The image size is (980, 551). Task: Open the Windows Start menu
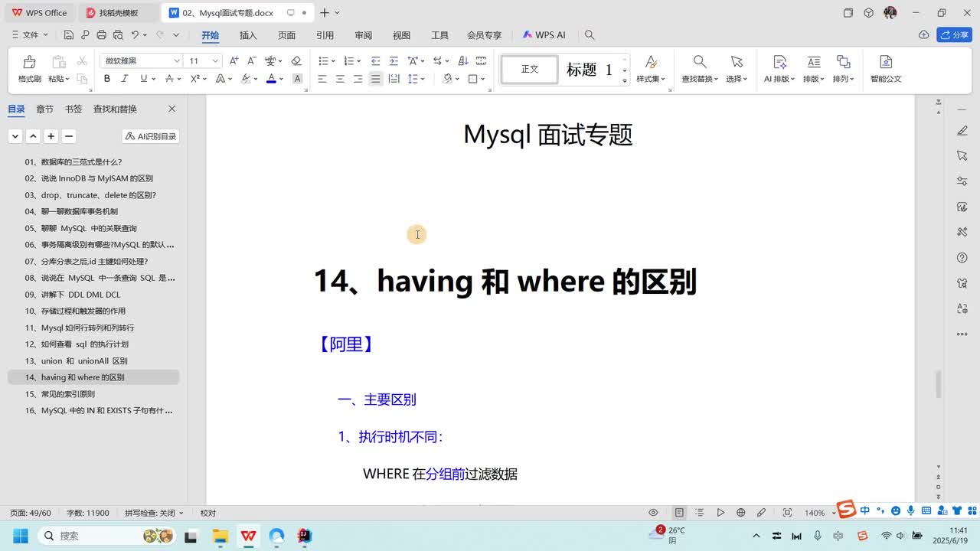pyautogui.click(x=20, y=536)
